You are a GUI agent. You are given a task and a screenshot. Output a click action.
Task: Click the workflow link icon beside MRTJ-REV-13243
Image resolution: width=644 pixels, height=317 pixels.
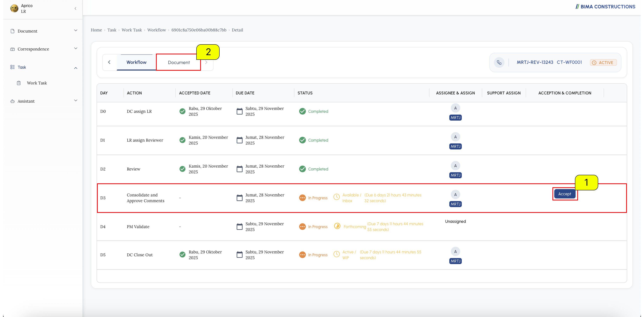(499, 62)
